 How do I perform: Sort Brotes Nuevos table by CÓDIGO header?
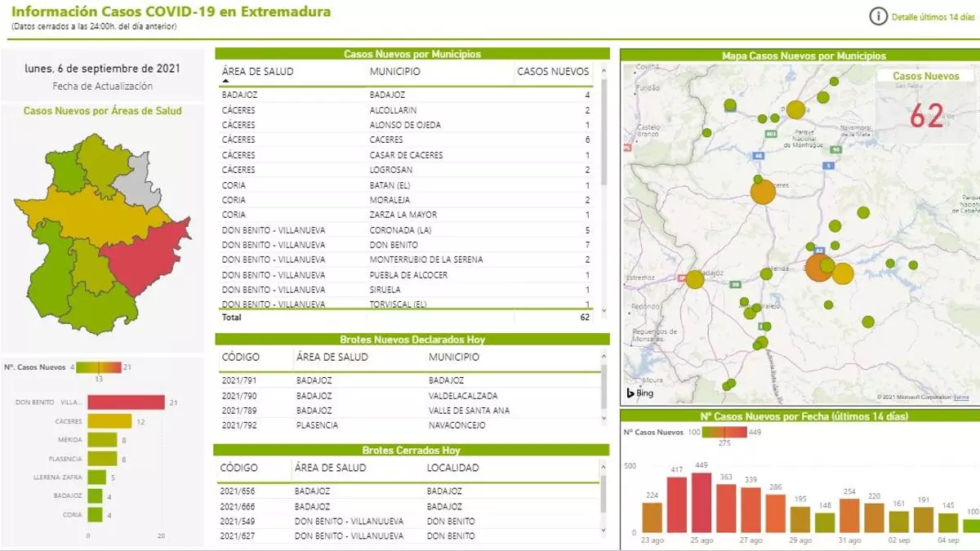point(239,357)
